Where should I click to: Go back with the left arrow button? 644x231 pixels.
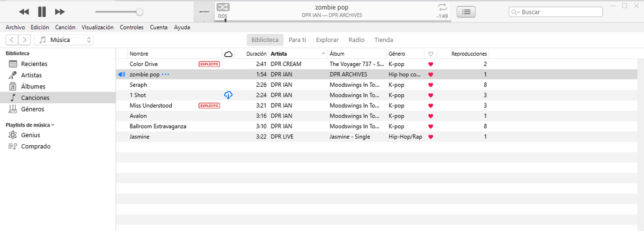point(12,40)
